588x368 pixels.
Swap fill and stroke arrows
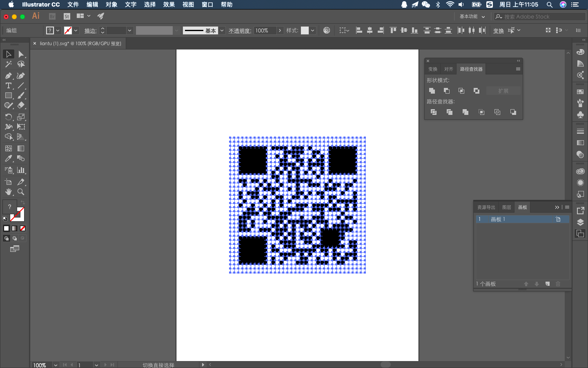coord(23,202)
